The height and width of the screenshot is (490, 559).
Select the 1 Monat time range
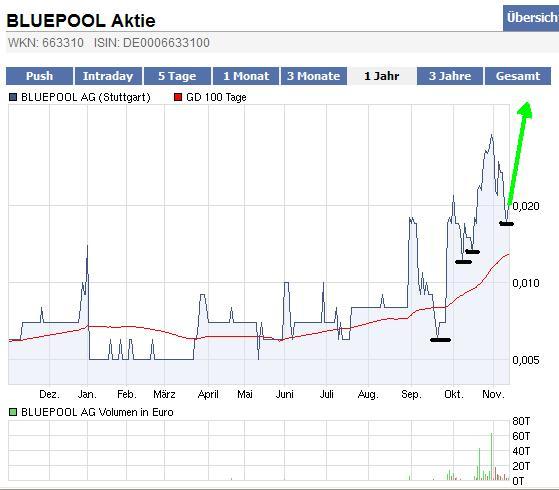pyautogui.click(x=246, y=76)
